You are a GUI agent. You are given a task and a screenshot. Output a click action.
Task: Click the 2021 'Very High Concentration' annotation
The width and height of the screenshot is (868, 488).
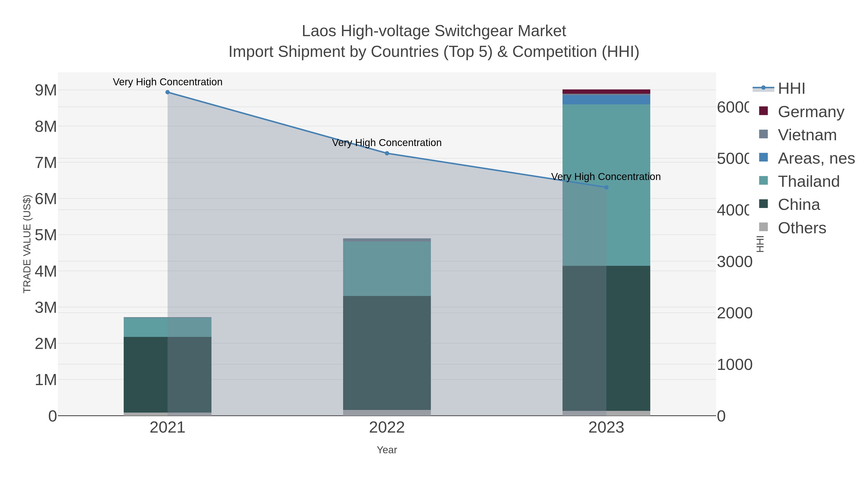pyautogui.click(x=168, y=82)
